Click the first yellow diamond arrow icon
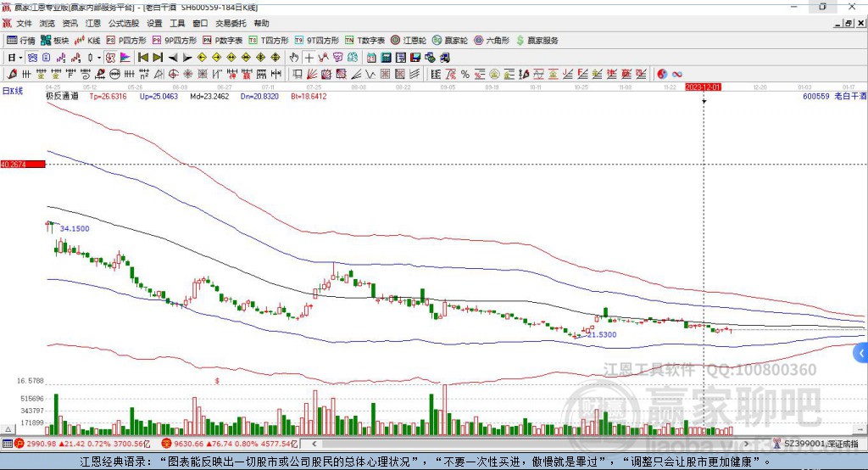 coord(202,58)
